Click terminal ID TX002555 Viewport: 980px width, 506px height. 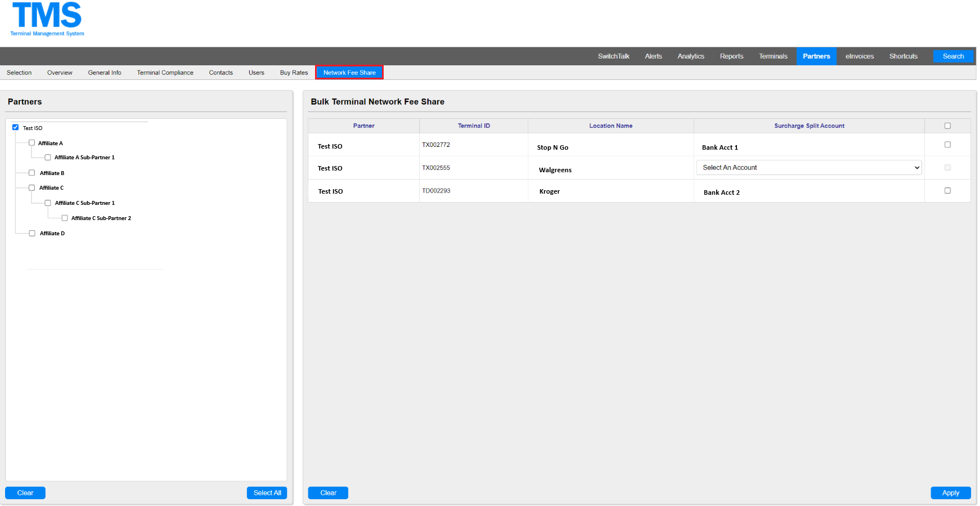[436, 168]
